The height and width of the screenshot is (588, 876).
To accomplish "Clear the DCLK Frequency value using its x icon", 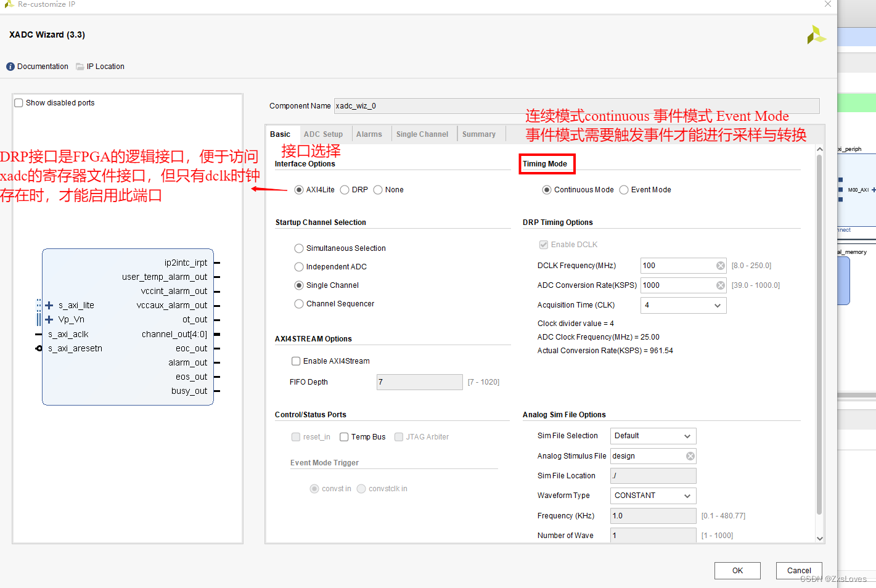I will click(720, 266).
